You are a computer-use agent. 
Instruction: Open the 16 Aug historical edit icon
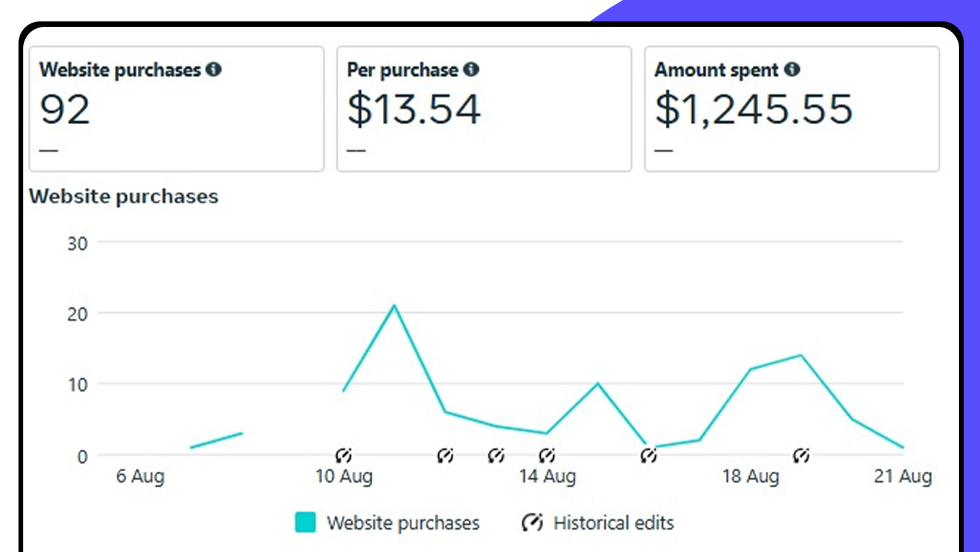point(649,455)
